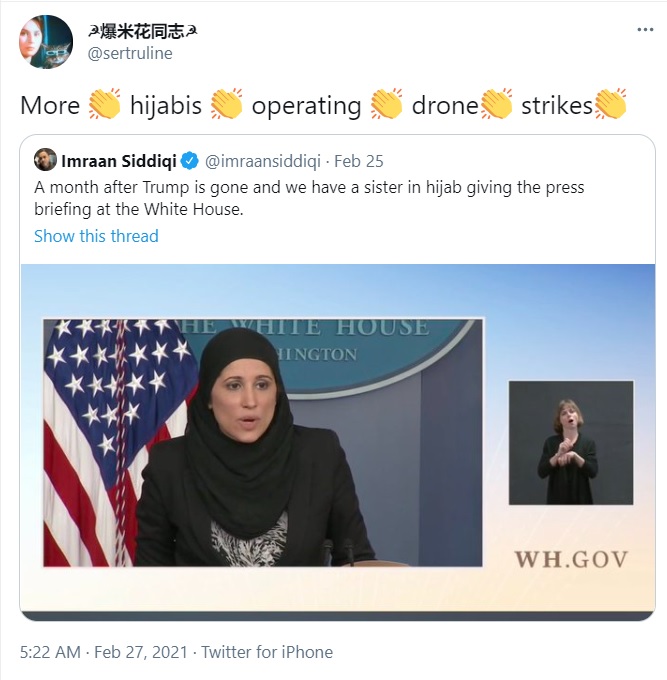Click the last clapping emoji after 'strikes'

click(611, 104)
